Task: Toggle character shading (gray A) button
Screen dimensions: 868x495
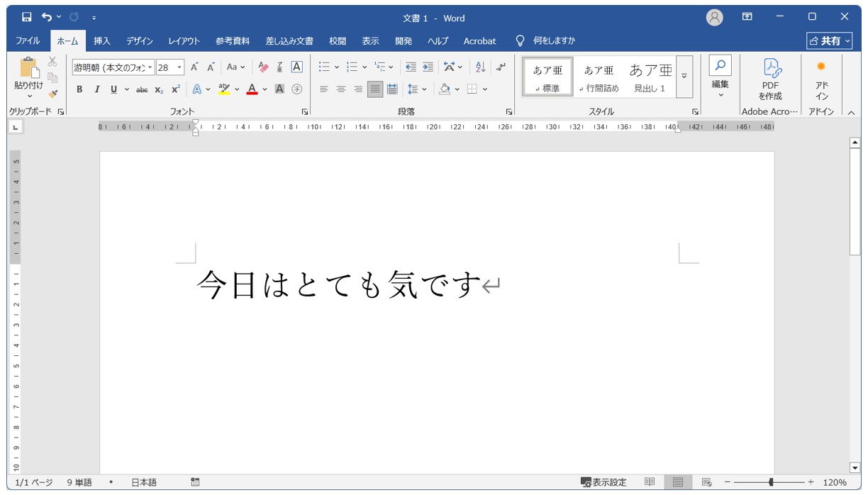Action: coord(279,89)
